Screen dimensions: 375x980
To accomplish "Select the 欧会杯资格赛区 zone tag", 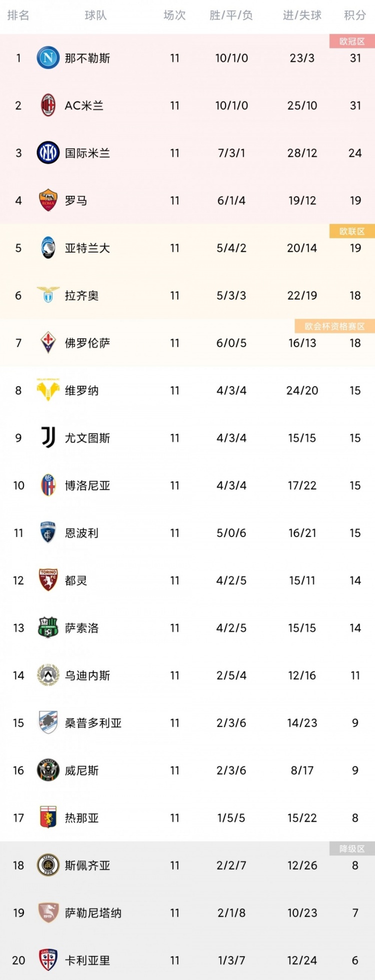I will tap(334, 326).
